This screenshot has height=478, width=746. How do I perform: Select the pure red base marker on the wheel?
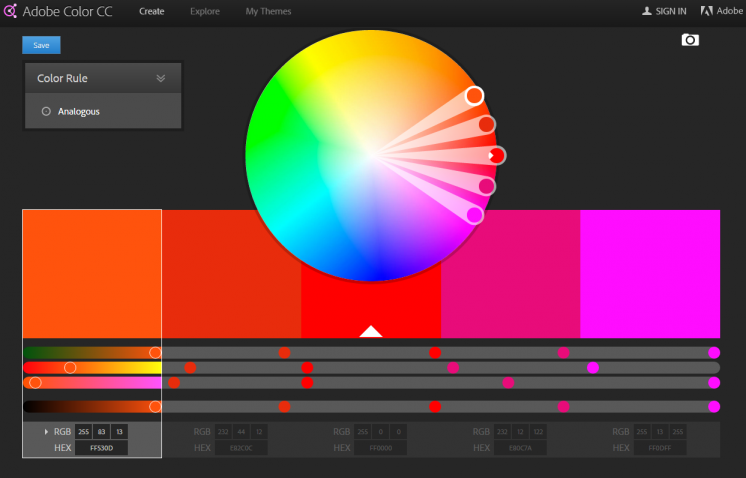pyautogui.click(x=497, y=156)
